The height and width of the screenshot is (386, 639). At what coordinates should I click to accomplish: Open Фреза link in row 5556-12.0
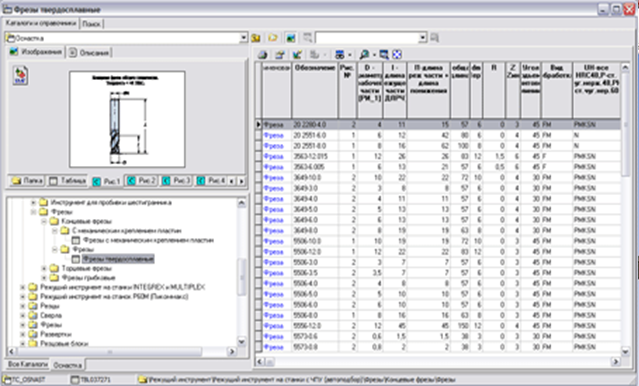(x=273, y=326)
